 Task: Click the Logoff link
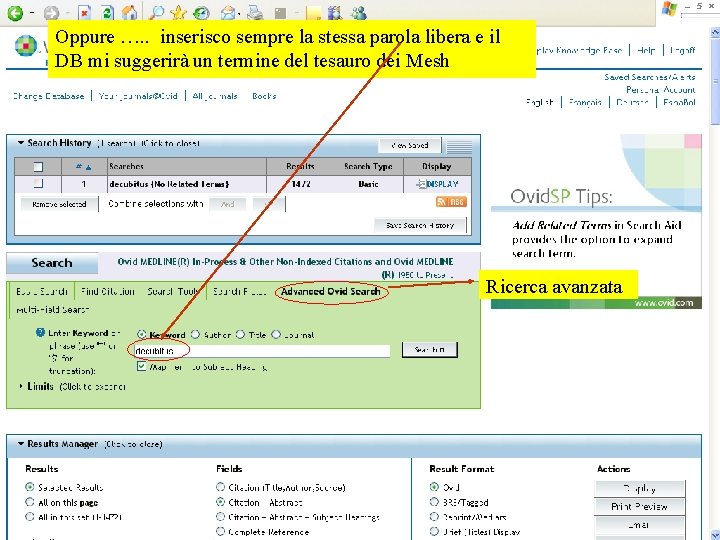[x=682, y=50]
